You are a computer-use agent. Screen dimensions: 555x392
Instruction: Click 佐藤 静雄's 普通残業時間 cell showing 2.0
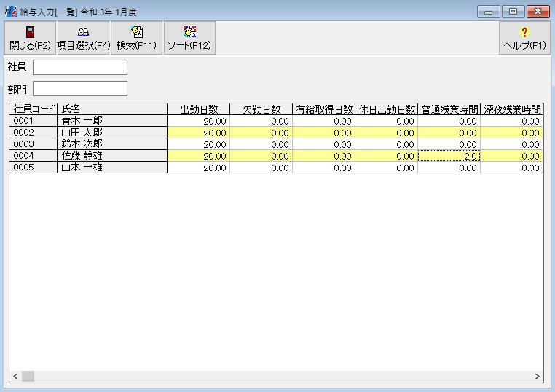click(449, 156)
